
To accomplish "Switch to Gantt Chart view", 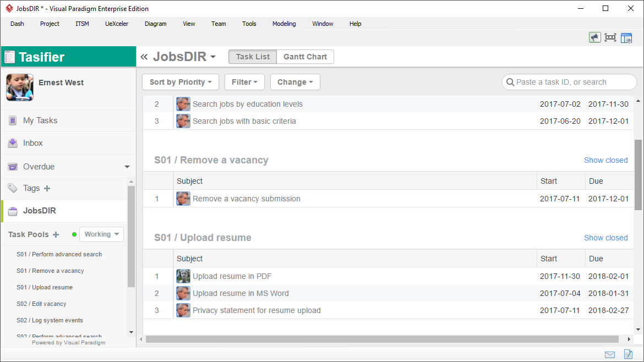I will click(305, 57).
